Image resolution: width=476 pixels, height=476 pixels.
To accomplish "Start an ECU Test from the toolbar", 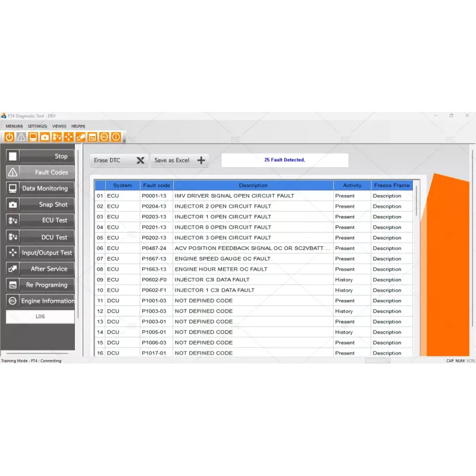I will 57,137.
